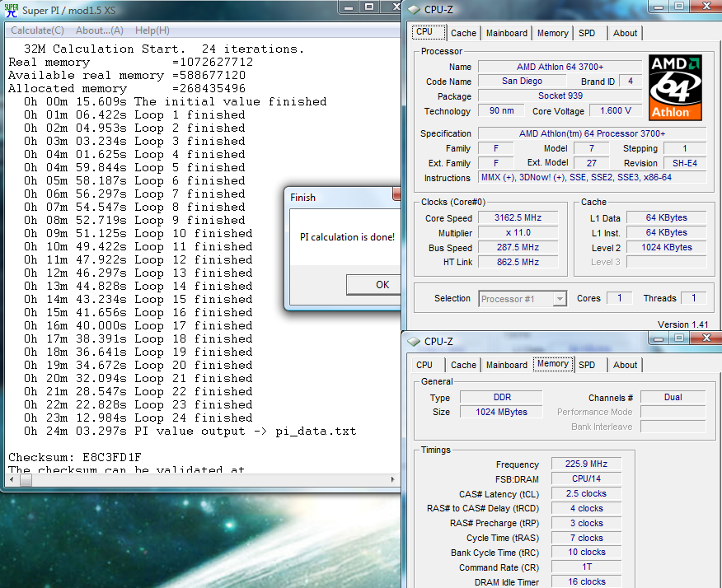Image resolution: width=722 pixels, height=588 pixels.
Task: Minimize the upper CPU-Z window
Action: 659,7
